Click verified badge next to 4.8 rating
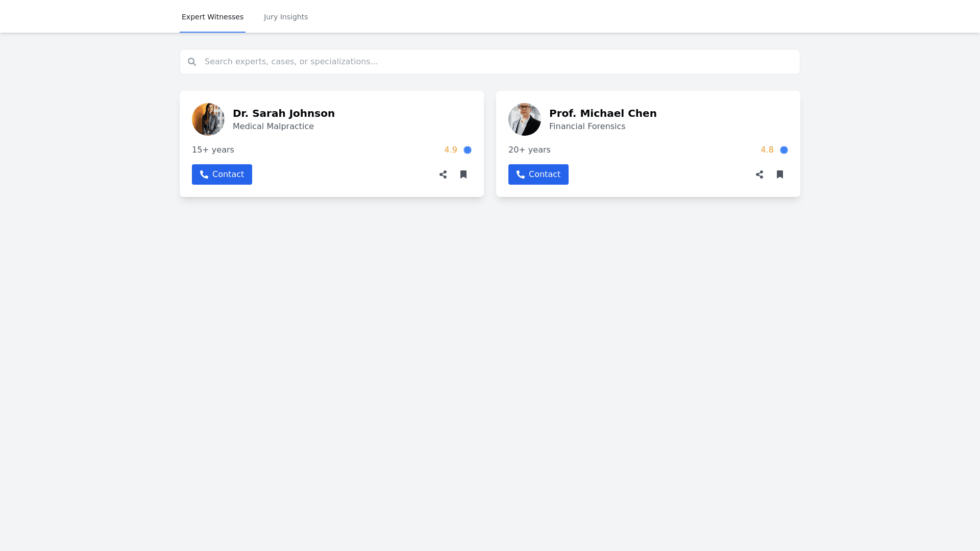The width and height of the screenshot is (980, 551). coord(784,150)
